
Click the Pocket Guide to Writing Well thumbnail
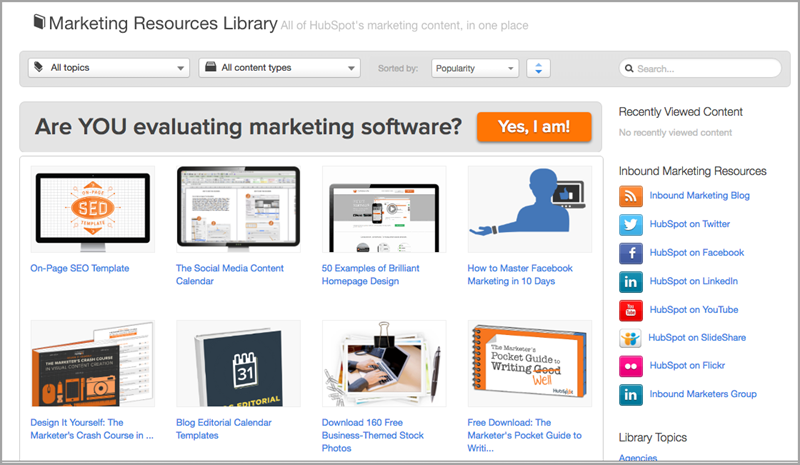coord(530,363)
